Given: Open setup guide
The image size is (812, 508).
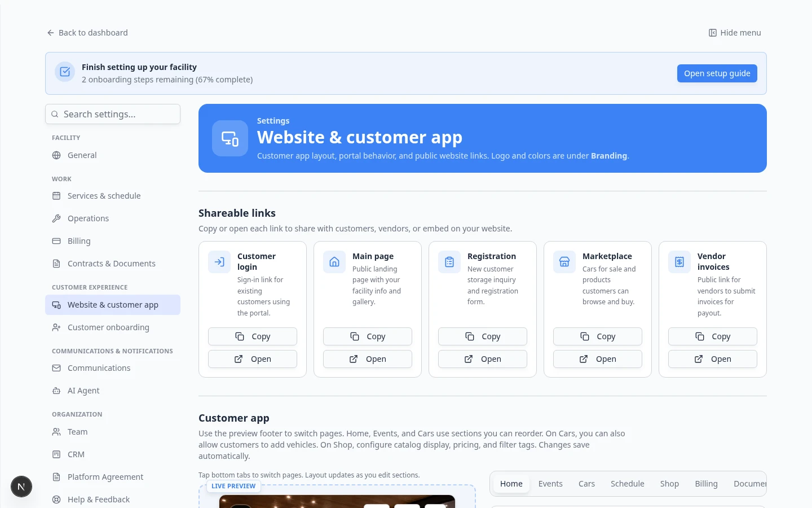Looking at the screenshot, I should 717,73.
